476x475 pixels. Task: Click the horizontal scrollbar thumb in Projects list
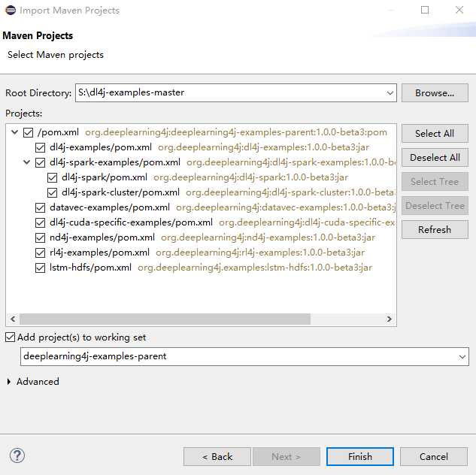(165, 319)
